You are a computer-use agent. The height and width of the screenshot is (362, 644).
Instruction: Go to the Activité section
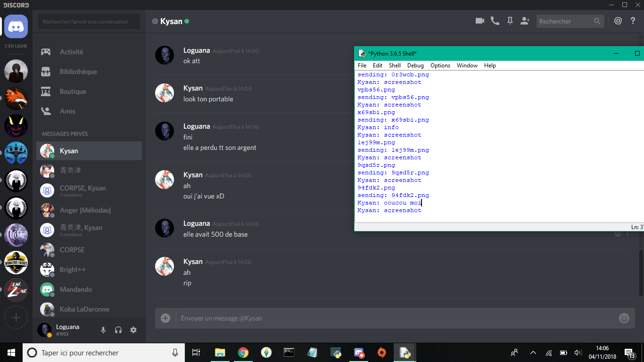(x=89, y=52)
